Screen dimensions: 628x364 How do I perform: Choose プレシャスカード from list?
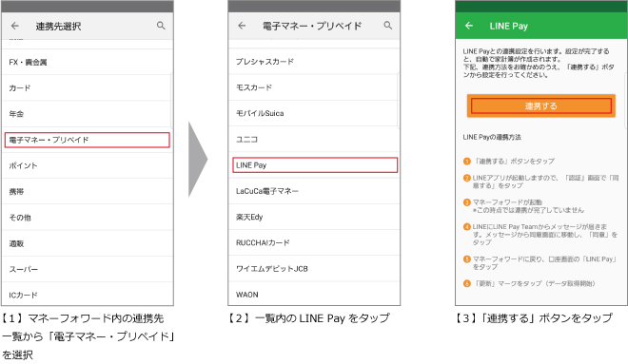pos(314,61)
